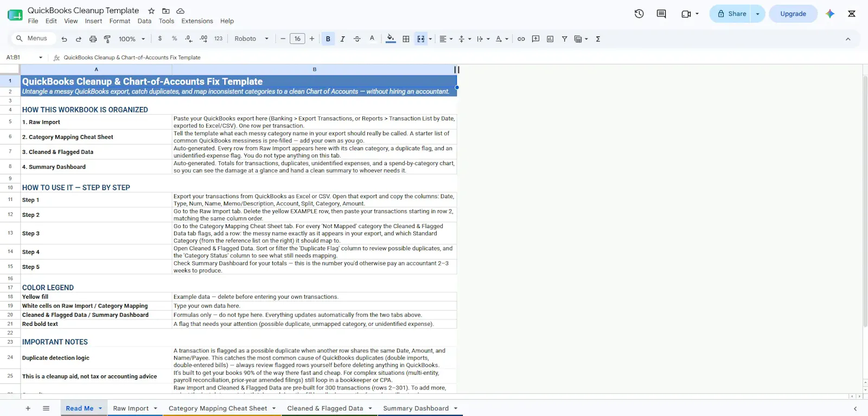Image resolution: width=868 pixels, height=416 pixels.
Task: Toggle Merge cells
Action: click(x=420, y=39)
